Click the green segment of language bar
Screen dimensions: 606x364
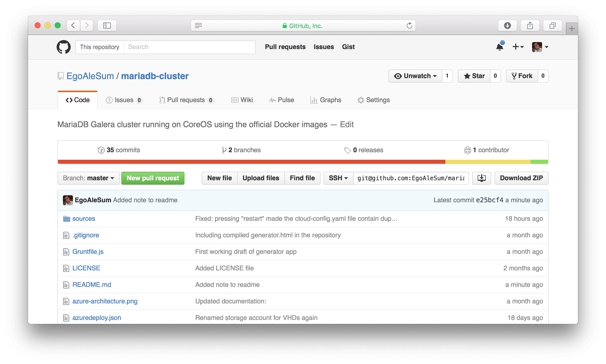tap(539, 162)
